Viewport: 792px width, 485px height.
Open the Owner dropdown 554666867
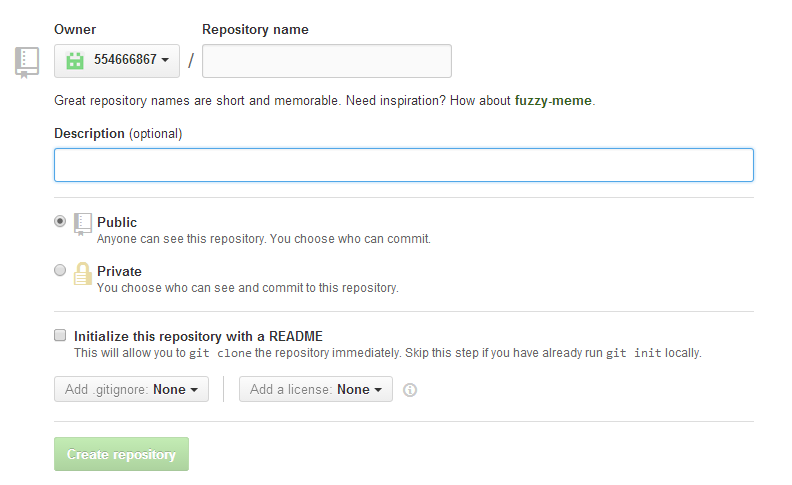(117, 60)
